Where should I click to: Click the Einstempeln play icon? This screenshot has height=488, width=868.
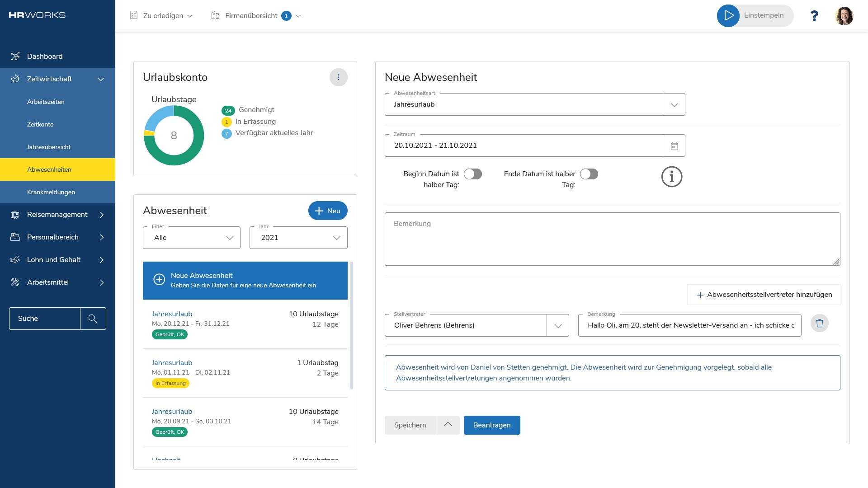728,16
